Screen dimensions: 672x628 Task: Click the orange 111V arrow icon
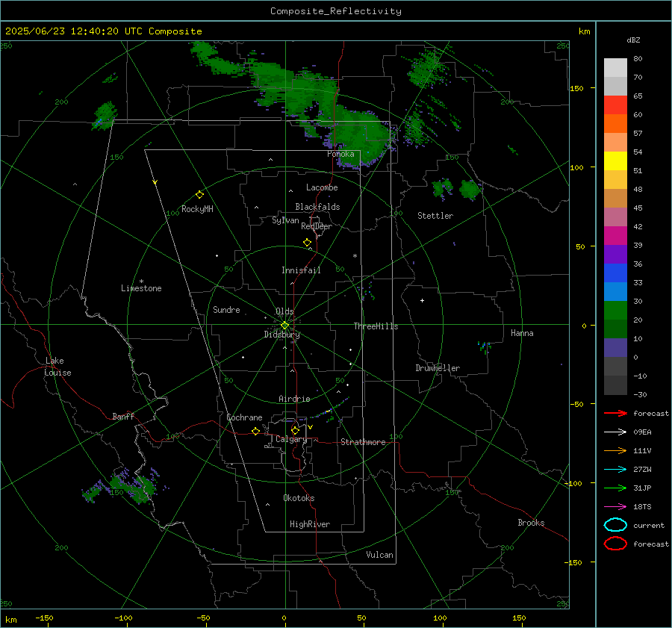[x=615, y=450]
